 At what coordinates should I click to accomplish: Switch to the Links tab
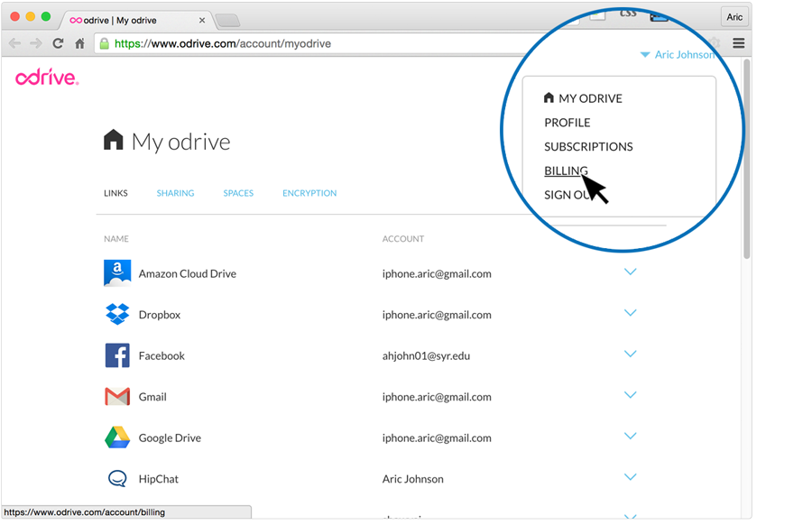(115, 193)
